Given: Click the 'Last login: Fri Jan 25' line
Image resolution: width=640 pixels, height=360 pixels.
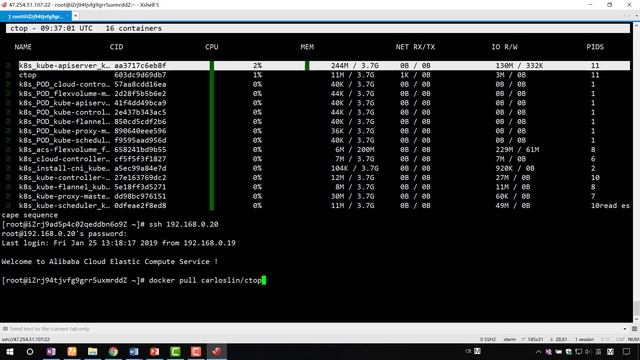Looking at the screenshot, I should point(118,243).
